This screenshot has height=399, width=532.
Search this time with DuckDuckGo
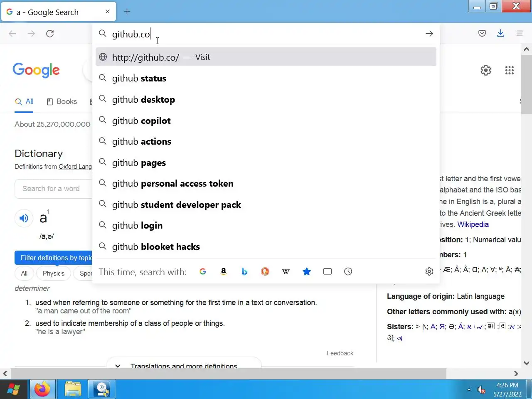tap(265, 271)
